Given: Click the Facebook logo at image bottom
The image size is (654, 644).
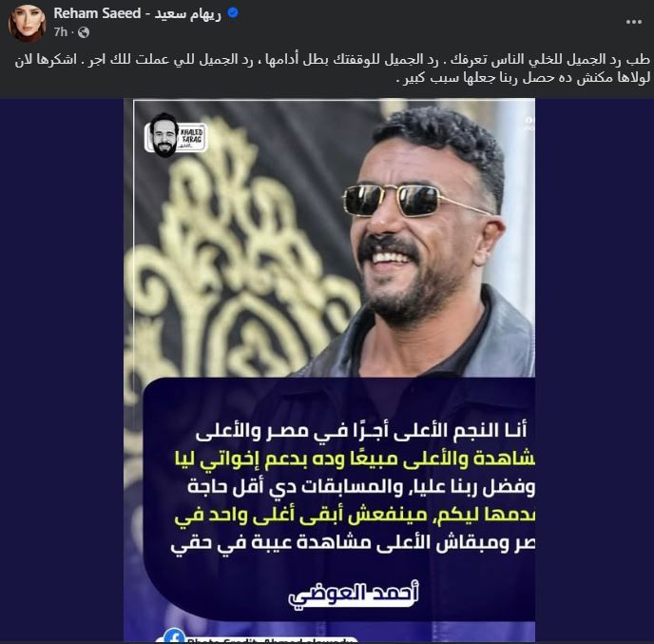Looking at the screenshot, I should pyautogui.click(x=174, y=636).
